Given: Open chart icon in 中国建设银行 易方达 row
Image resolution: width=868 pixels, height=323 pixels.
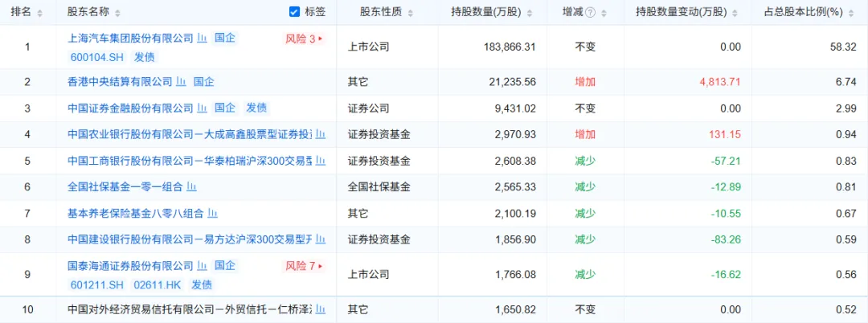Looking at the screenshot, I should coord(321,239).
